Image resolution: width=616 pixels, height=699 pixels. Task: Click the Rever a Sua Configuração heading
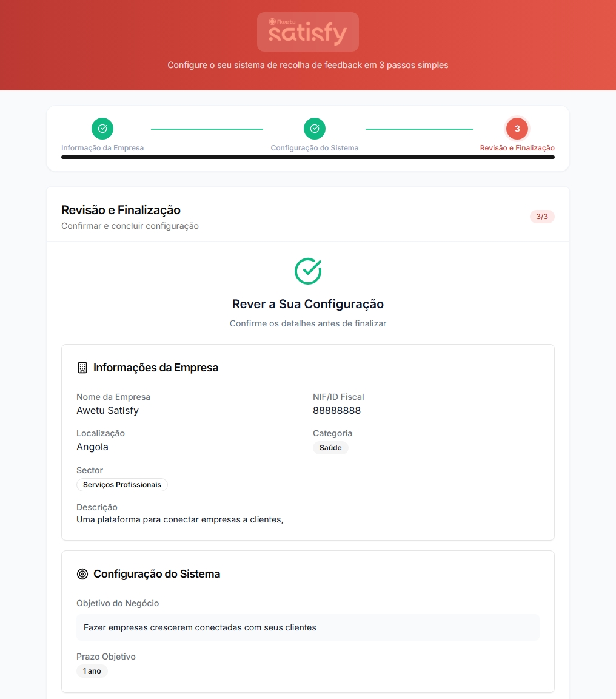point(308,304)
